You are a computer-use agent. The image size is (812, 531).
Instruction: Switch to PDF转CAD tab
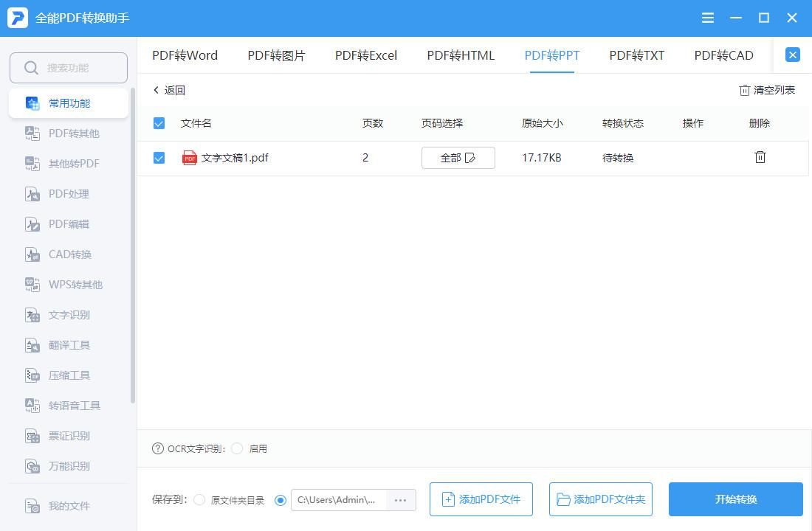click(723, 55)
